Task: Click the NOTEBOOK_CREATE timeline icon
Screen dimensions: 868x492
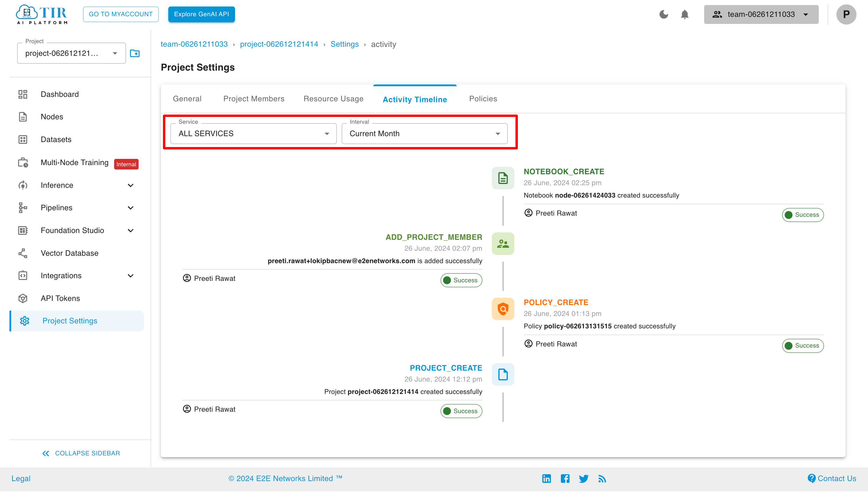Action: point(503,178)
